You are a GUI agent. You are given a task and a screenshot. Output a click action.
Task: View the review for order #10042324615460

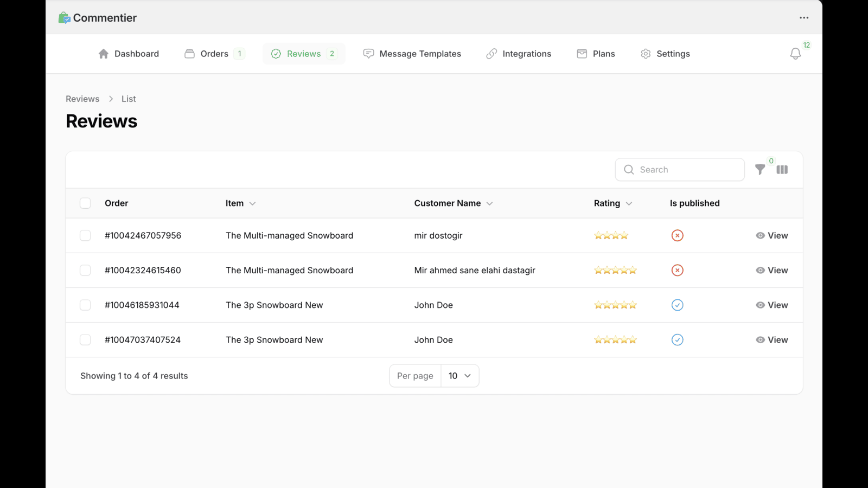point(771,270)
